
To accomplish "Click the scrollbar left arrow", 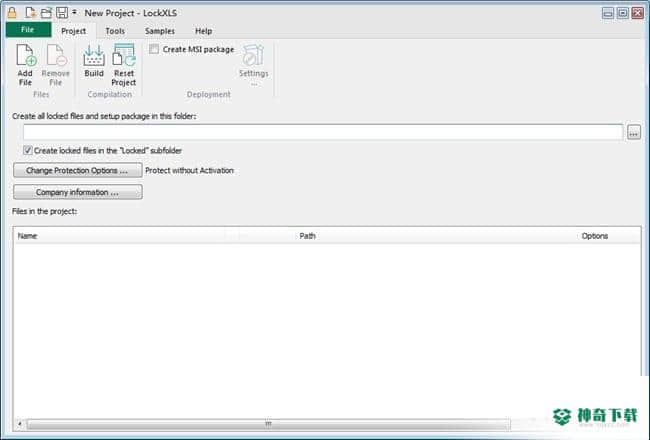I will pyautogui.click(x=19, y=424).
